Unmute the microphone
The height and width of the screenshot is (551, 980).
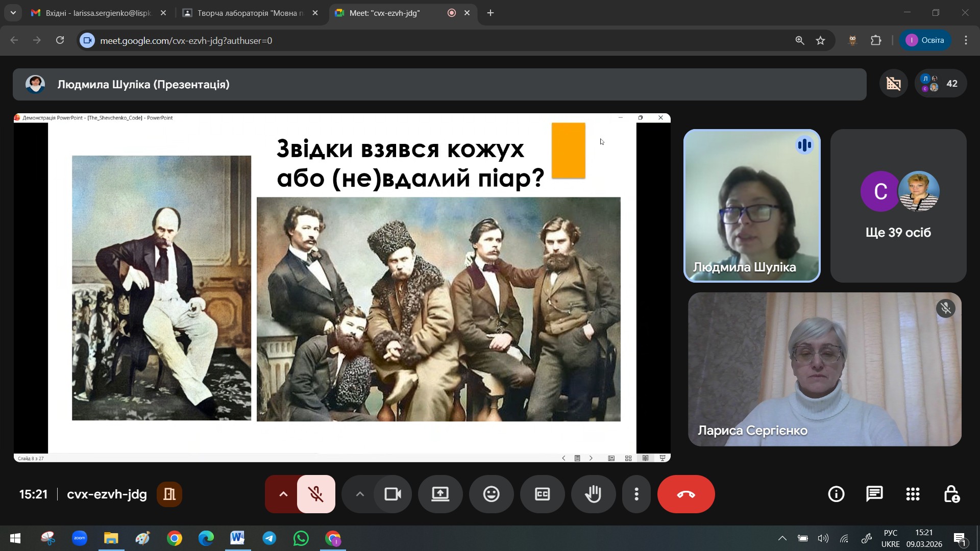click(x=316, y=494)
